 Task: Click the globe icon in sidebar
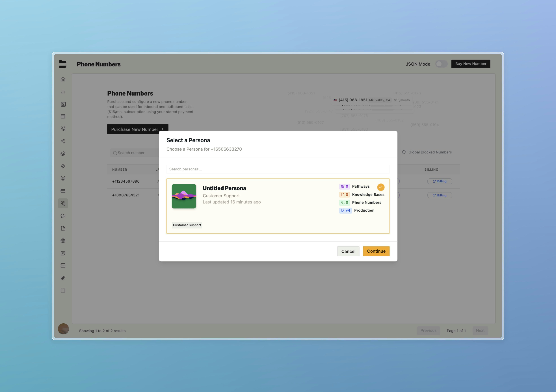pyautogui.click(x=63, y=241)
